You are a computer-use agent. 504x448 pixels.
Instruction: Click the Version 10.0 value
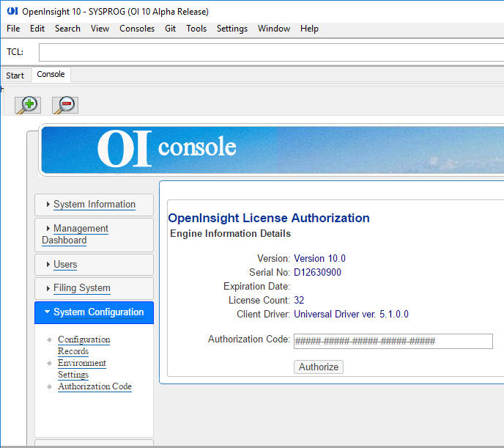[x=320, y=259]
